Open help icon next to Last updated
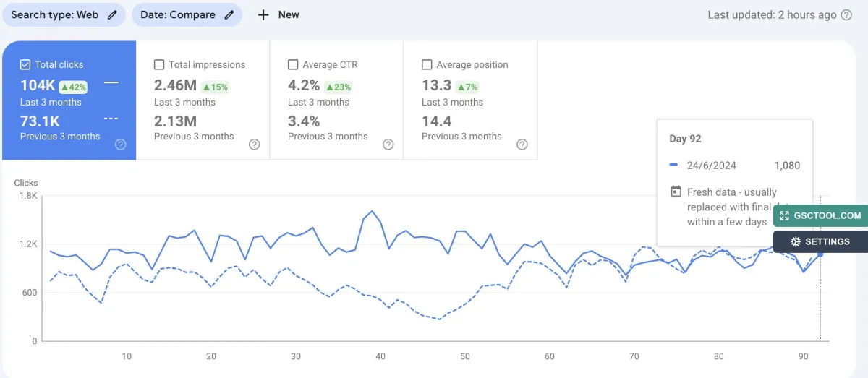The image size is (868, 378). coord(846,15)
